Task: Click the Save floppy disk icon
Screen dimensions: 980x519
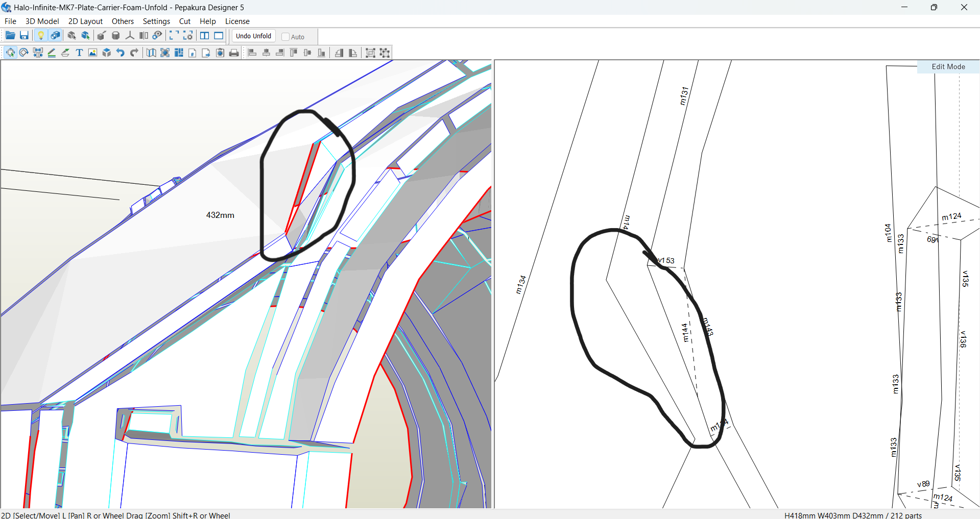Action: (24, 36)
